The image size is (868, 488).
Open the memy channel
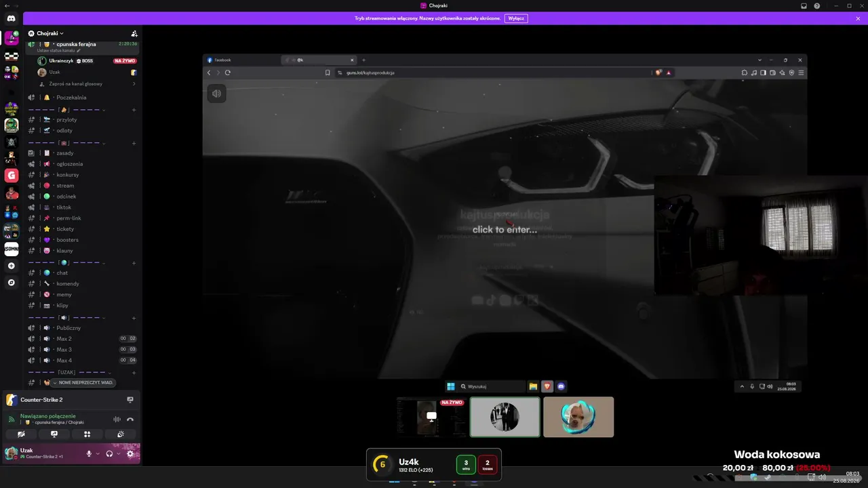[83, 294]
